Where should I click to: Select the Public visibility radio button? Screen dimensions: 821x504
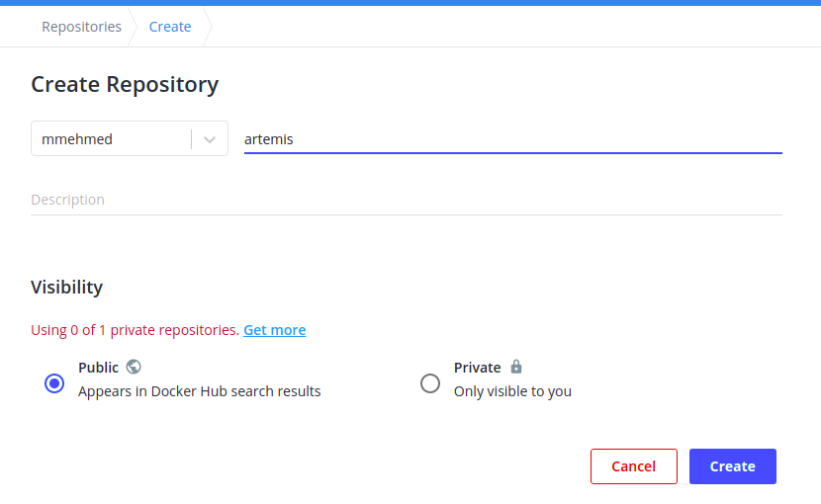coord(54,383)
